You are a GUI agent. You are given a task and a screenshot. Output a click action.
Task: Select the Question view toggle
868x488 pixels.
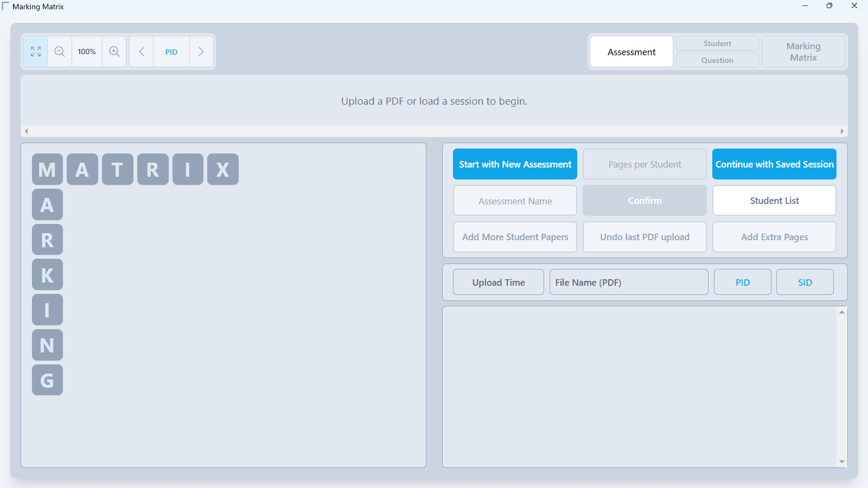click(x=717, y=60)
